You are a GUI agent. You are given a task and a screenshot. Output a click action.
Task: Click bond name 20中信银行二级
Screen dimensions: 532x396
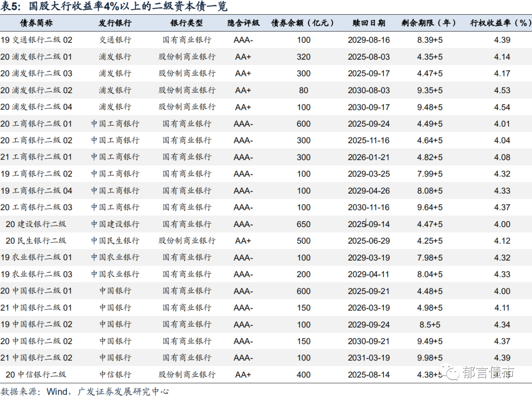36,375
